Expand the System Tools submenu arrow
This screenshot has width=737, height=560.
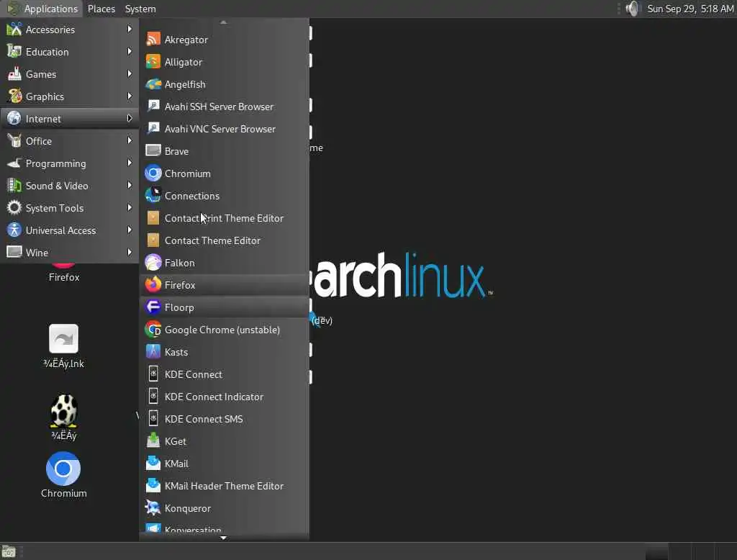pyautogui.click(x=130, y=207)
